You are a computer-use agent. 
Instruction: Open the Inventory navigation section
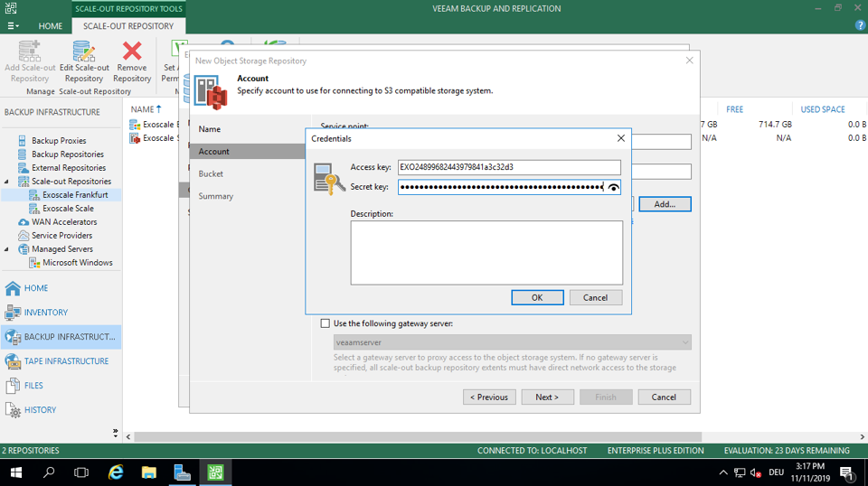pos(45,313)
